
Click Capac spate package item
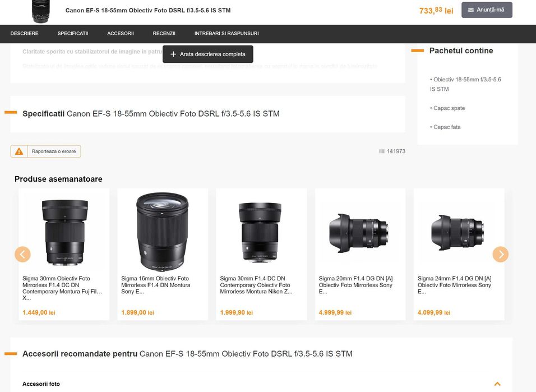tap(447, 108)
